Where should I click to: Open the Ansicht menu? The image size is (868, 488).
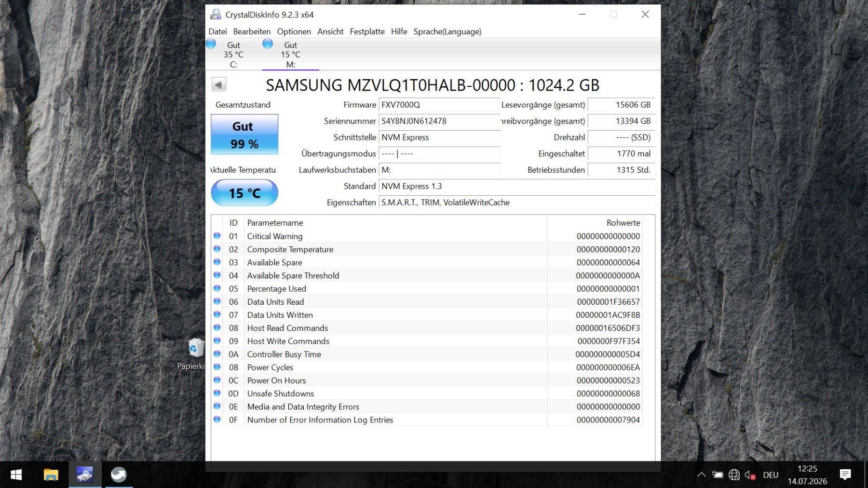[x=330, y=31]
